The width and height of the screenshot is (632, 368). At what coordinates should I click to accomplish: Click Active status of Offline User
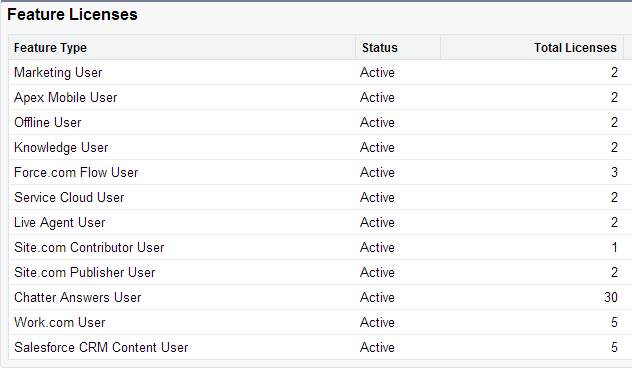(x=377, y=123)
